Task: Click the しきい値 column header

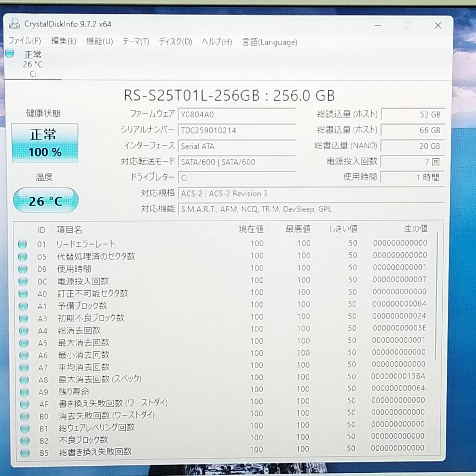Action: click(x=344, y=229)
